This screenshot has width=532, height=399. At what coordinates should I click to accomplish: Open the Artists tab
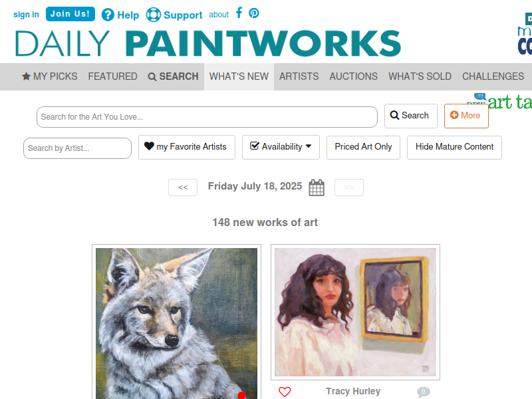point(299,76)
